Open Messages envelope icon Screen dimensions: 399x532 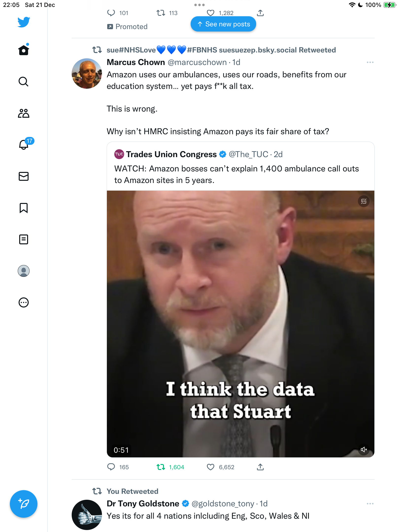tap(24, 176)
